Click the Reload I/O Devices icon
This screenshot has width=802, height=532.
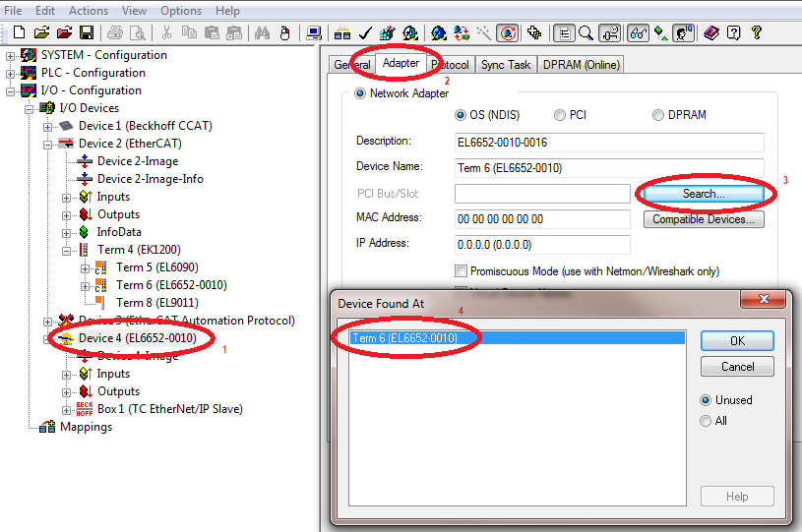pyautogui.click(x=438, y=32)
